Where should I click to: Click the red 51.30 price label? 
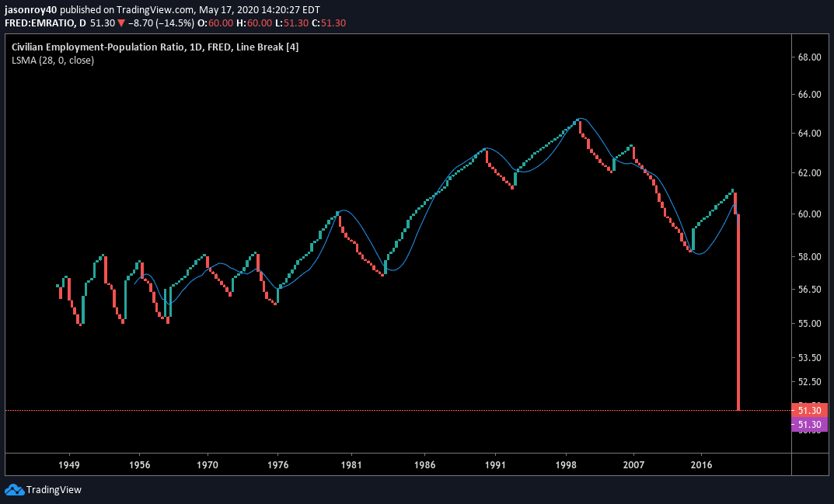pyautogui.click(x=810, y=411)
